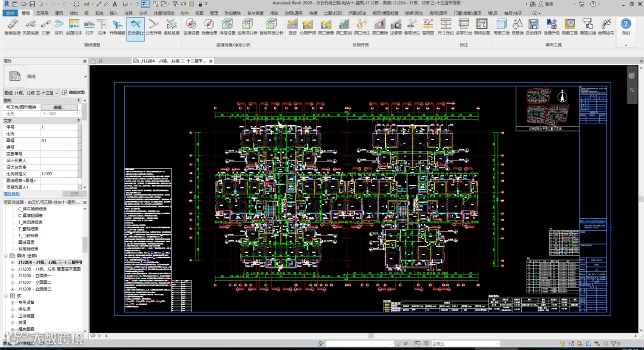Viewport: 644px width, 350px height.
Task: Open the 建筑 ribbon tab
Action: (x=60, y=13)
